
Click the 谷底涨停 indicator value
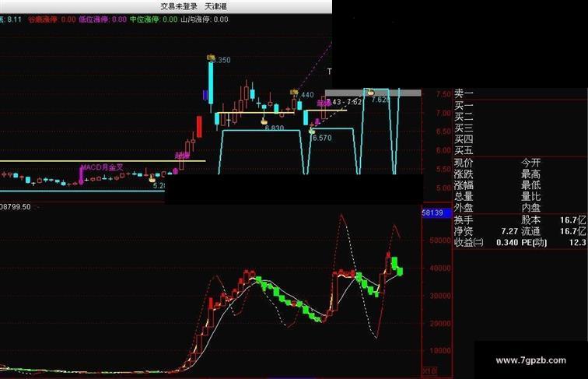pos(68,19)
